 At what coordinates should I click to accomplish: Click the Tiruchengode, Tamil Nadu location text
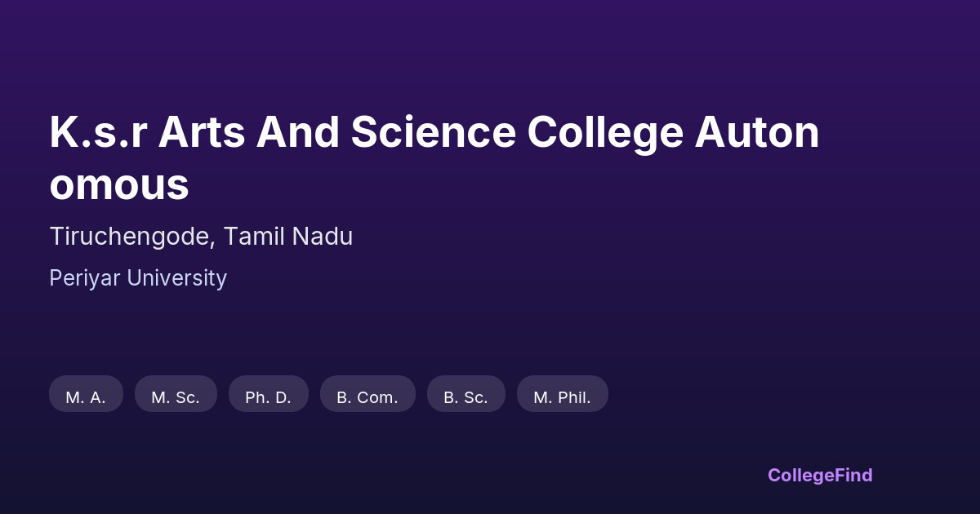pos(201,237)
